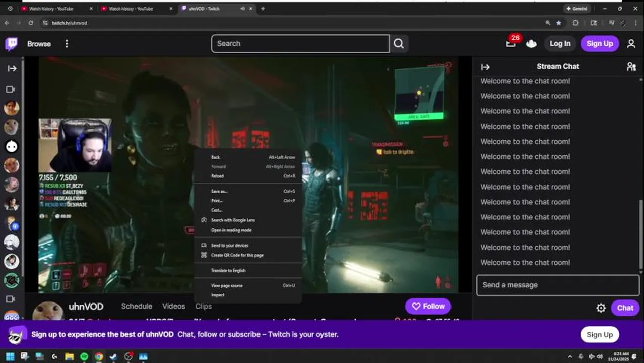Click the Send a message chat box
The image size is (644, 363).
[558, 285]
